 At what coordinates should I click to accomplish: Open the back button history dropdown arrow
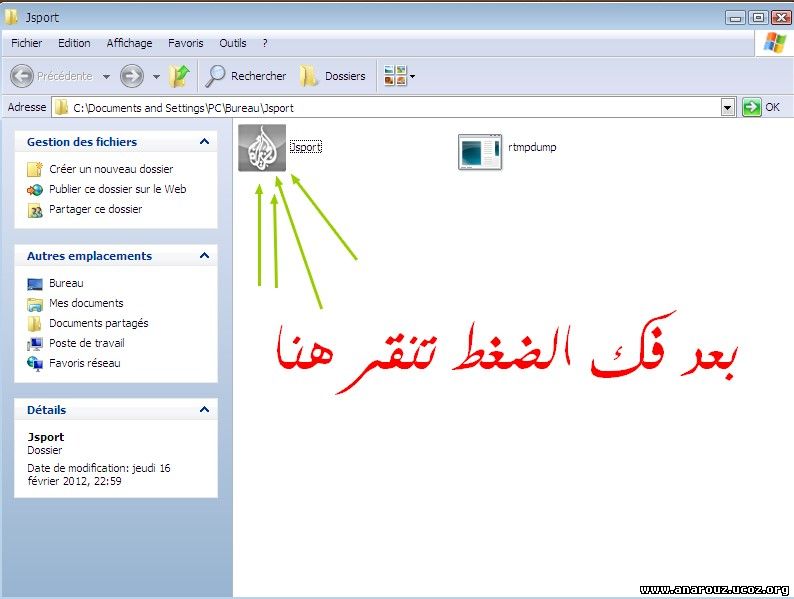point(106,76)
